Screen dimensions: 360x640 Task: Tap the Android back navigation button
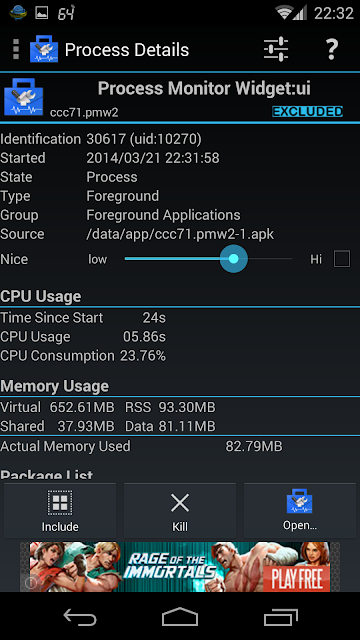(x=80, y=618)
